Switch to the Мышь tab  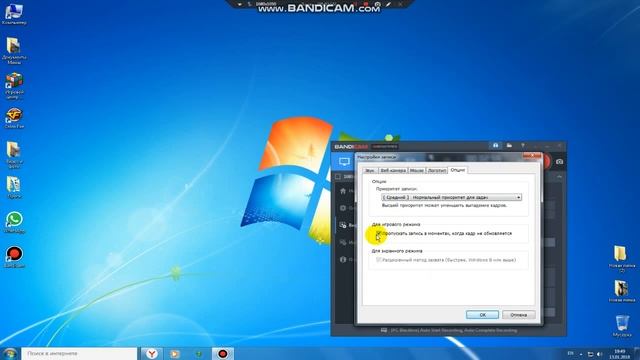point(417,171)
